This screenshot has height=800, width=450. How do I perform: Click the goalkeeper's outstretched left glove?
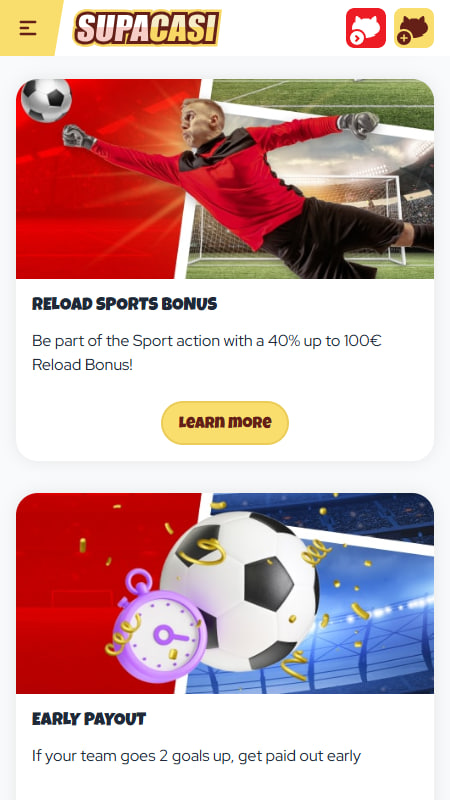coord(78,136)
